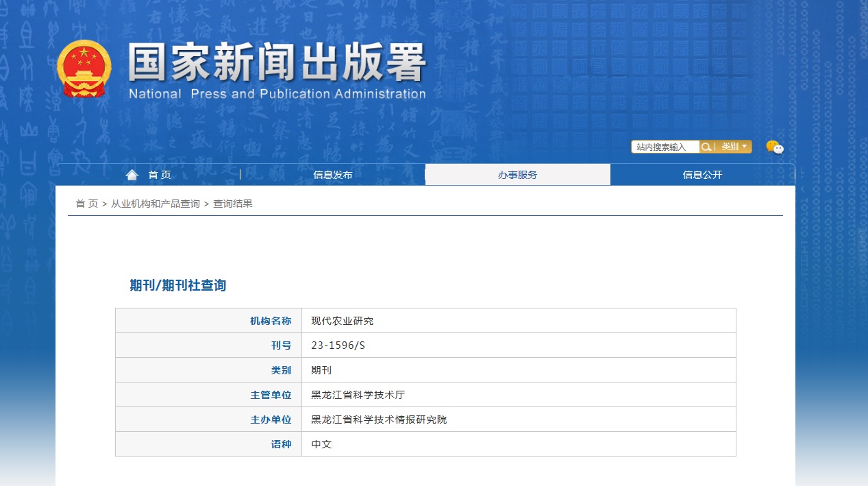This screenshot has height=486, width=868.
Task: Switch to the 办事服务 tab
Action: tap(517, 175)
